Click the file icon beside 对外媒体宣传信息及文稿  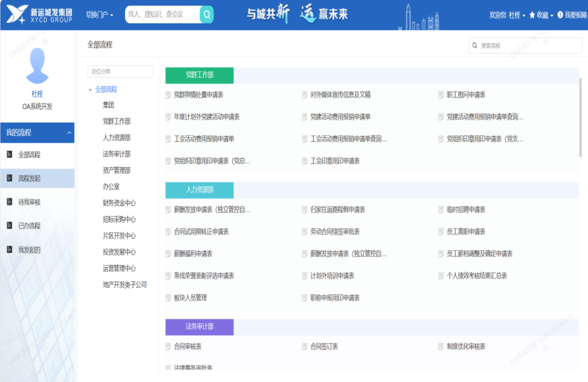(304, 95)
